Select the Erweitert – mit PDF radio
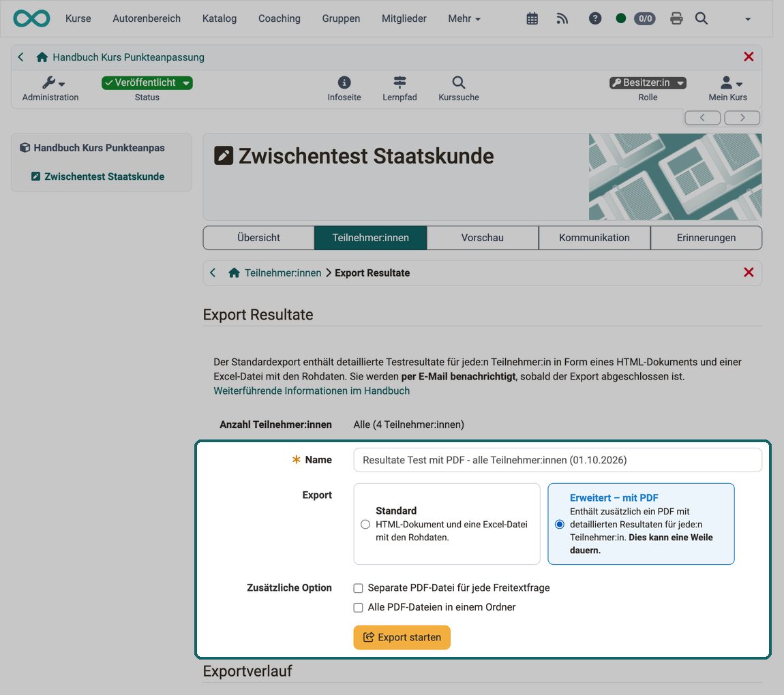The image size is (784, 695). tap(560, 524)
